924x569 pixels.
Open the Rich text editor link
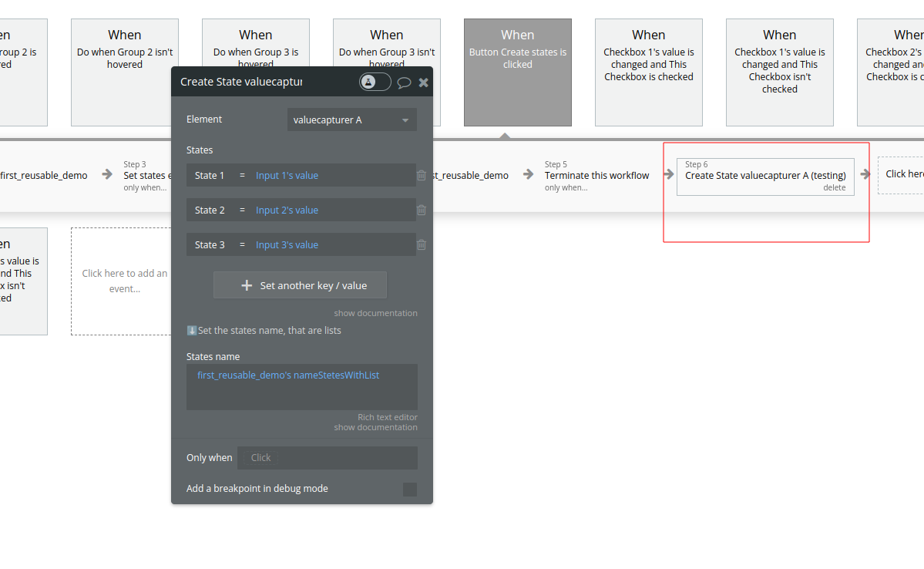387,417
